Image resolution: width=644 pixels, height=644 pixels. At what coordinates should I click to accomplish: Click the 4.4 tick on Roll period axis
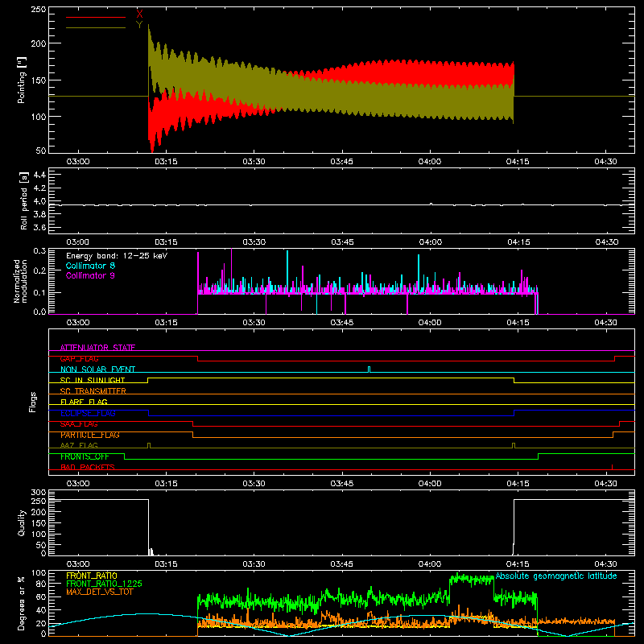coord(39,175)
